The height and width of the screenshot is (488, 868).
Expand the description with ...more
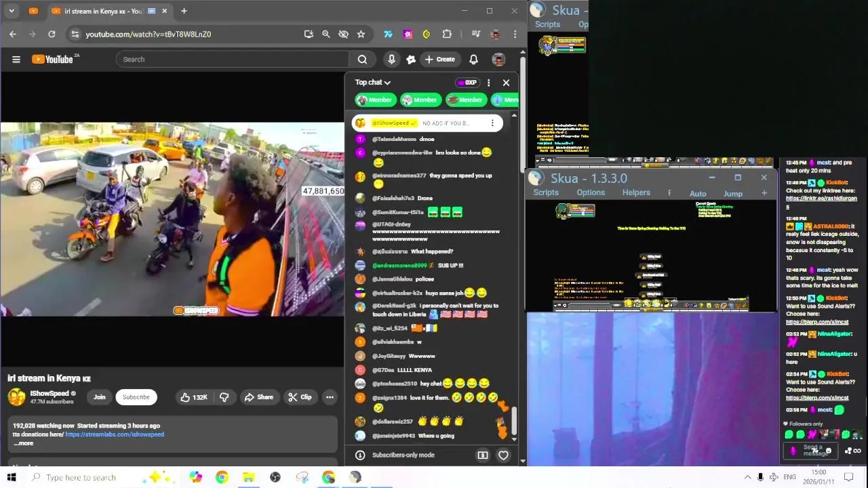tap(23, 443)
